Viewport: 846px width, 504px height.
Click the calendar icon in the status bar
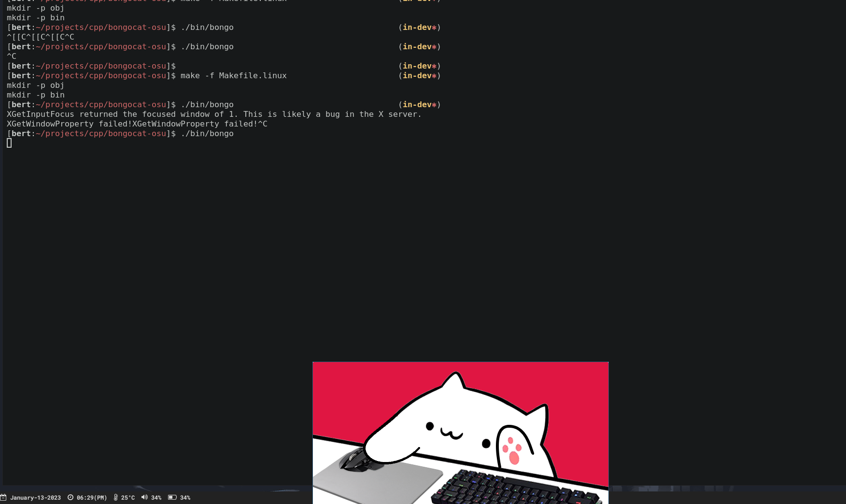[x=4, y=497]
